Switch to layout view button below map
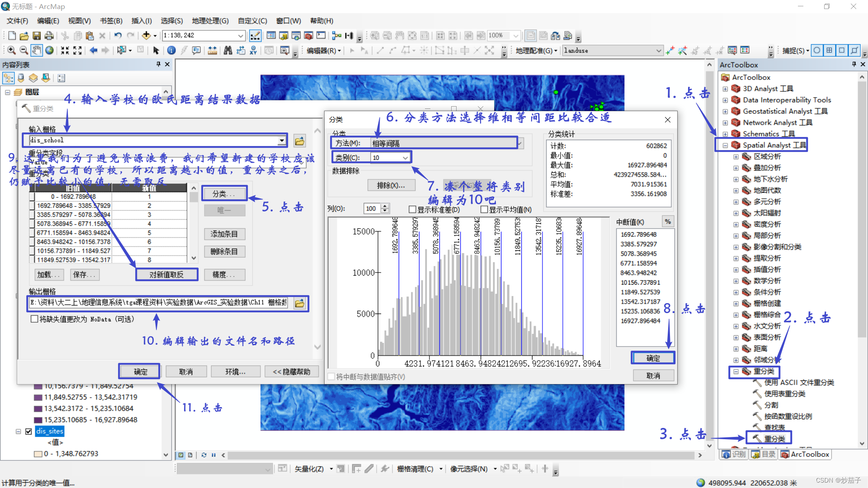868x488 pixels. click(x=190, y=455)
